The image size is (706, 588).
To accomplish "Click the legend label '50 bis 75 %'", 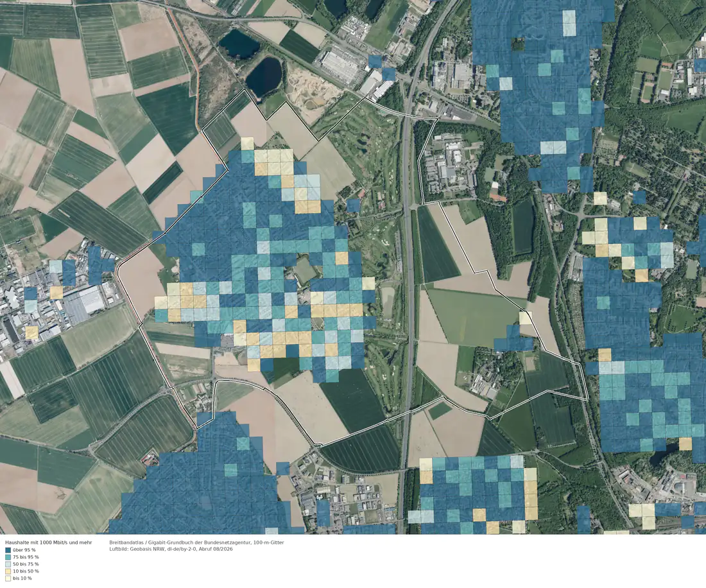I will coord(26,564).
